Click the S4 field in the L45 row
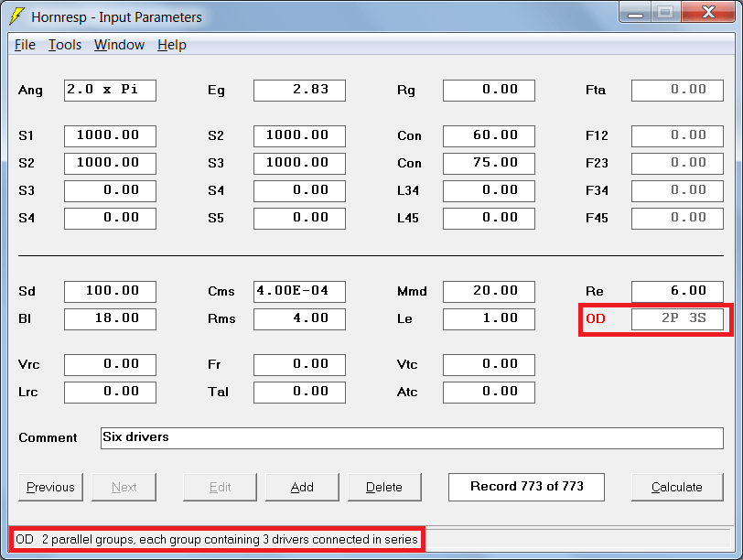Screen dimensions: 743x560 (110, 219)
